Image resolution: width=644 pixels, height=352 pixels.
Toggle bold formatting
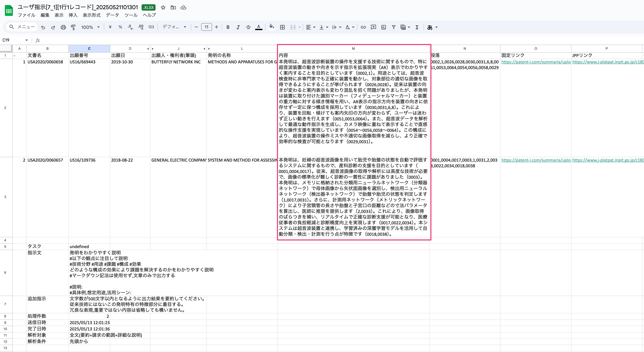(228, 27)
